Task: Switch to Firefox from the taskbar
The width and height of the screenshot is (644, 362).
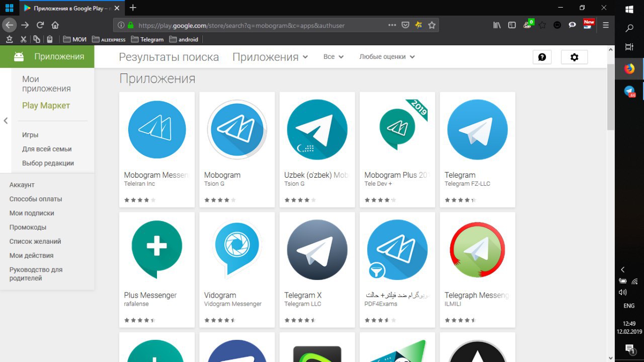Action: click(x=629, y=69)
